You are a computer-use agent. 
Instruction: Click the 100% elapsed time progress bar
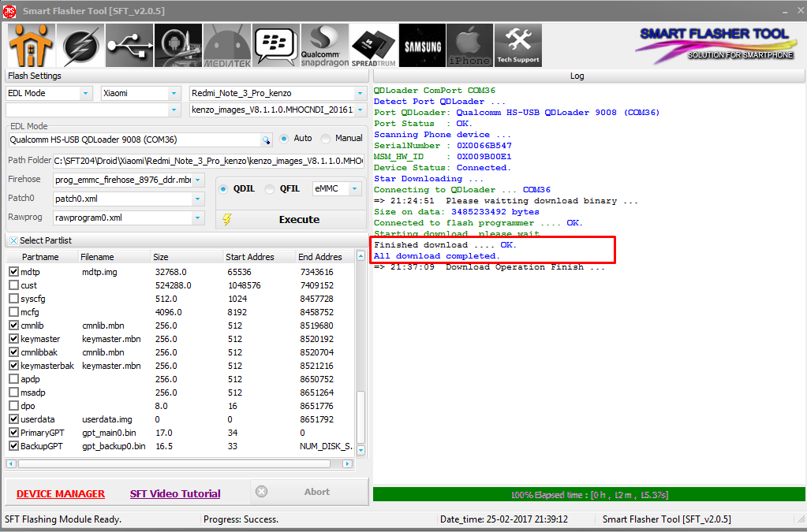click(x=588, y=495)
